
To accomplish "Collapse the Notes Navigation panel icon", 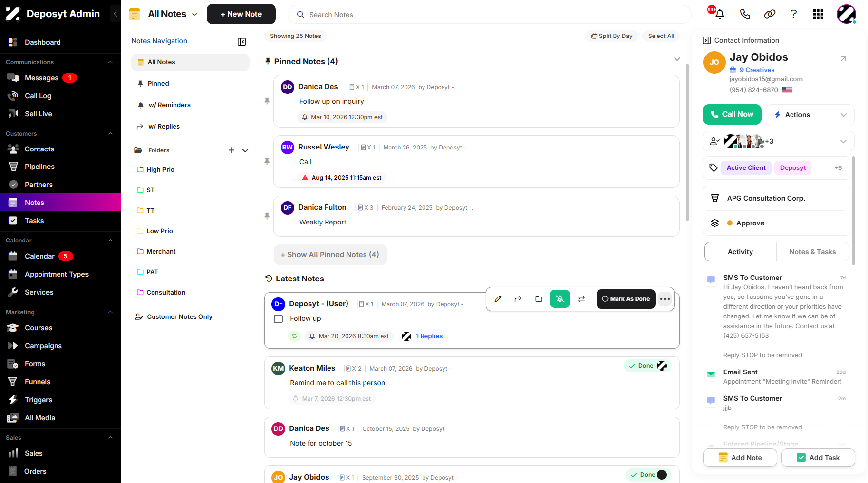I will point(242,42).
